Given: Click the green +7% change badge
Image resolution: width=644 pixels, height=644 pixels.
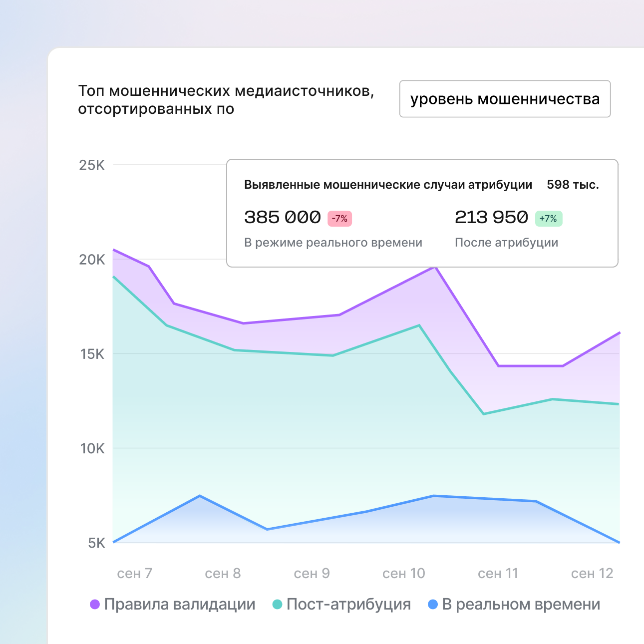Looking at the screenshot, I should click(548, 219).
